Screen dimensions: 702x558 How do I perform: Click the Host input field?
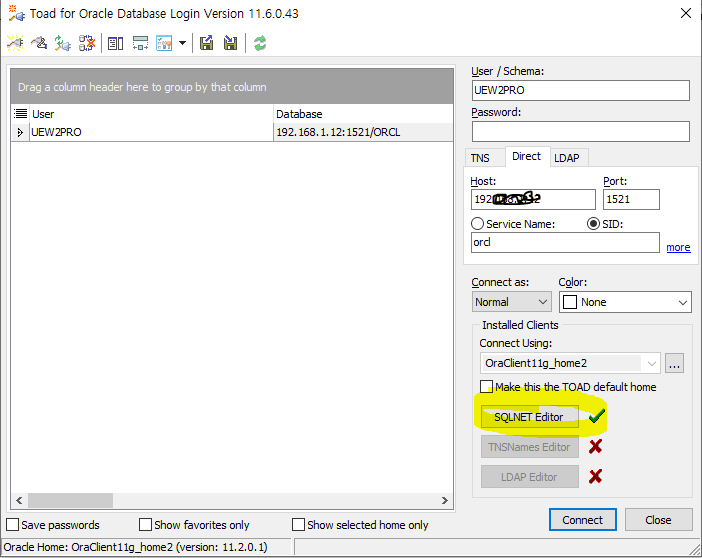tap(533, 199)
